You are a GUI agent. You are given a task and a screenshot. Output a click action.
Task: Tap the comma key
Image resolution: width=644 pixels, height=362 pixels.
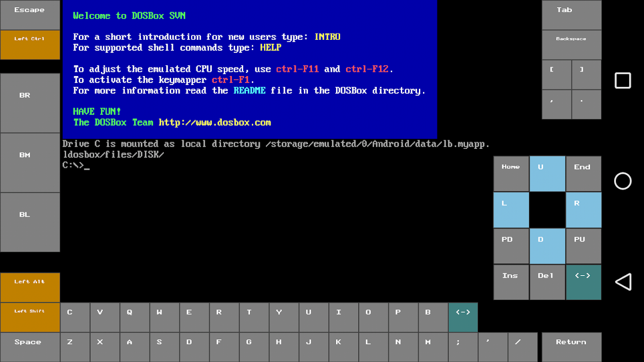(x=557, y=105)
